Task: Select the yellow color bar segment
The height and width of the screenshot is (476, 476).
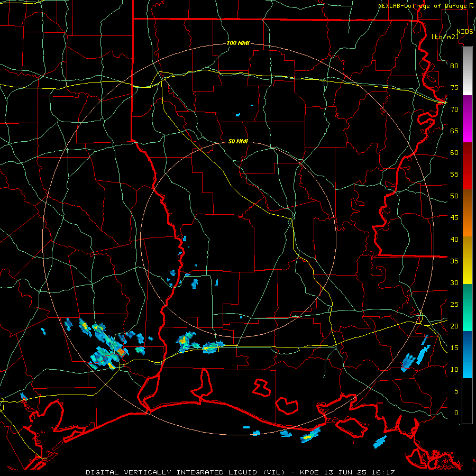Action: [x=467, y=260]
